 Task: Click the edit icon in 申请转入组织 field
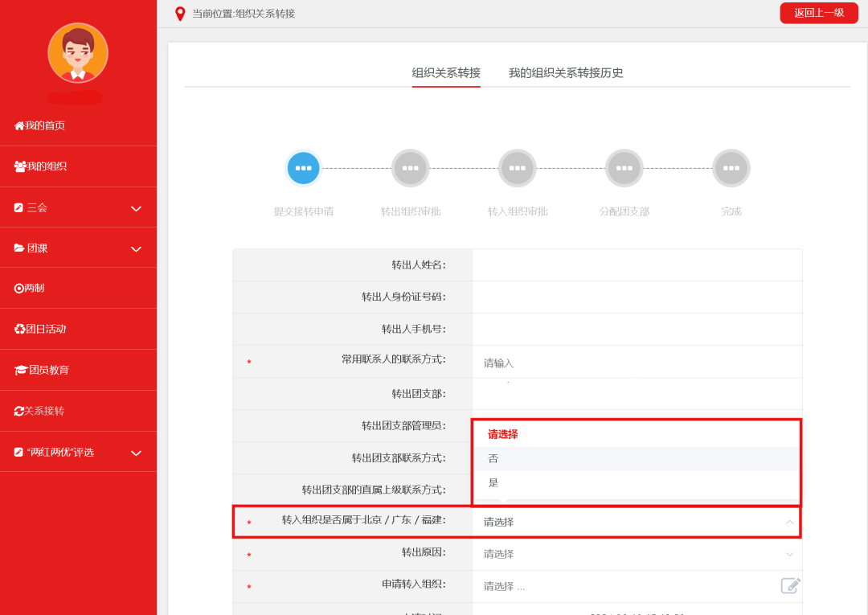point(790,585)
